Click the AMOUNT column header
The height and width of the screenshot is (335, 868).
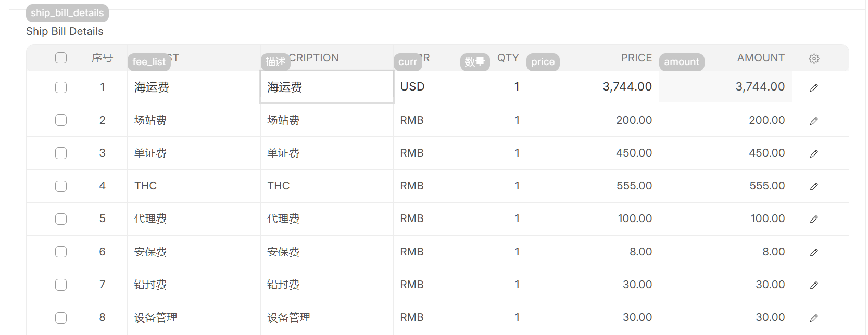760,58
